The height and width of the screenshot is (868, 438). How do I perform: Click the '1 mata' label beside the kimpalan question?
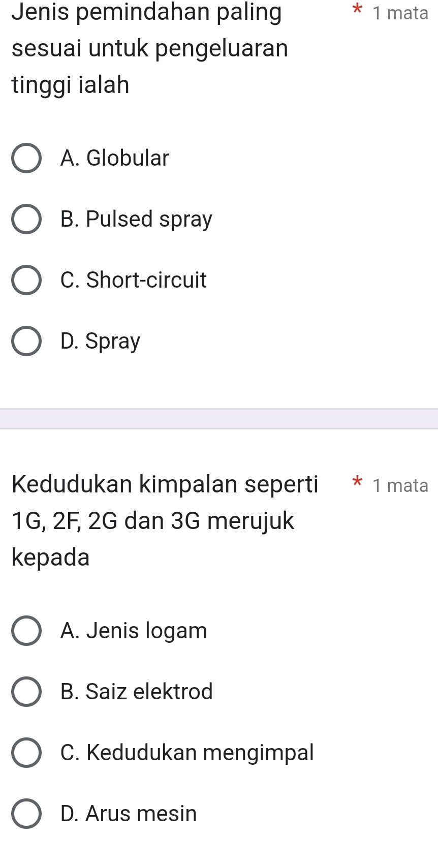[400, 485]
